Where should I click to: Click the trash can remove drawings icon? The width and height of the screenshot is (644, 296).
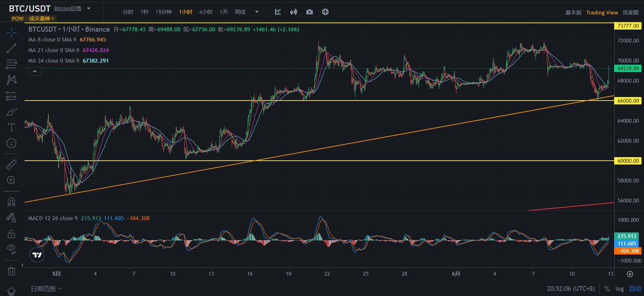click(11, 271)
